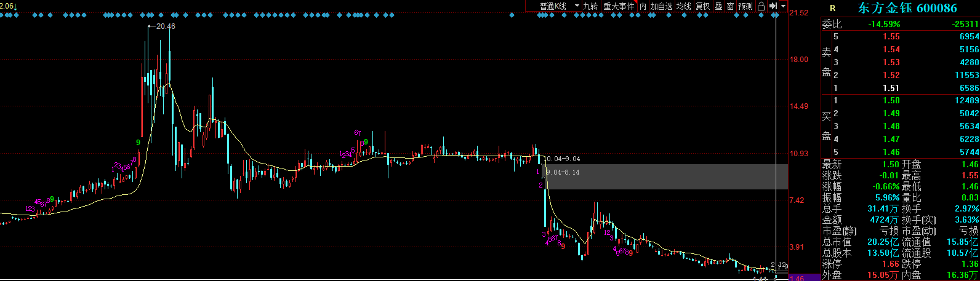Click the 14.49 price axis label

799,106
